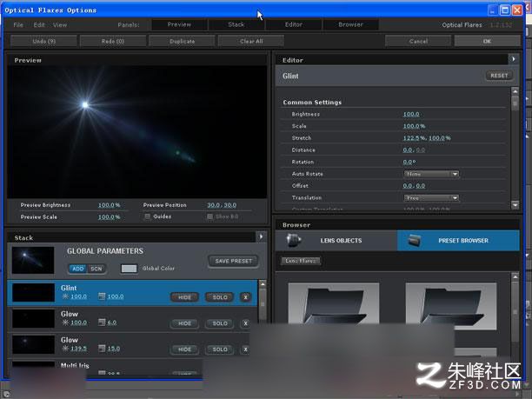This screenshot has width=532, height=399.
Task: Delete the Glow 6.0 element with X
Action: coord(246,323)
